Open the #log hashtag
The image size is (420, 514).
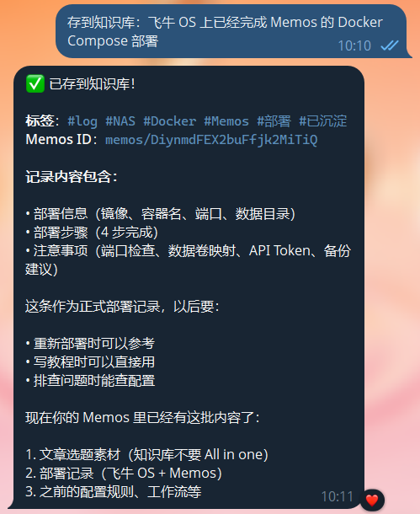(x=82, y=121)
